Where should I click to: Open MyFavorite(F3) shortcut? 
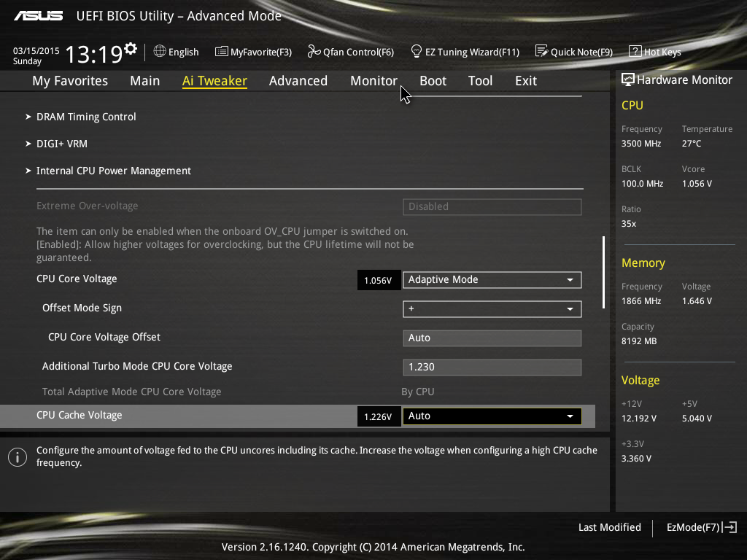coord(261,52)
